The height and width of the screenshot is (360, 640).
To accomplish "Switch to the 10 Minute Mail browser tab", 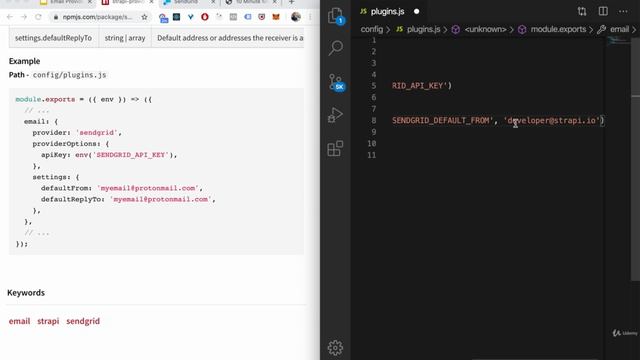I will pyautogui.click(x=252, y=2).
